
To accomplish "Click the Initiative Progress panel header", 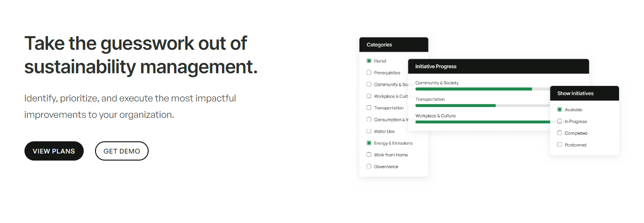I will [498, 66].
